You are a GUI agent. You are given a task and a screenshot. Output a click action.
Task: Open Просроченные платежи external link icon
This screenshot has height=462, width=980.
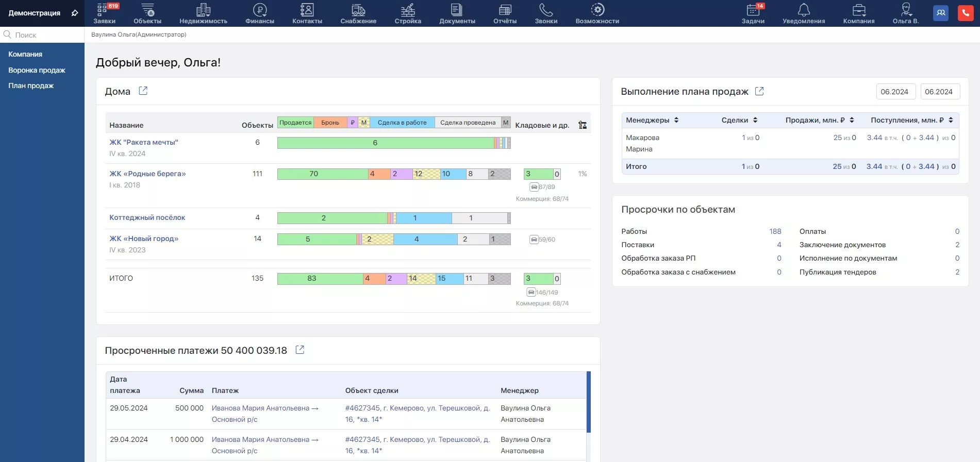(300, 350)
